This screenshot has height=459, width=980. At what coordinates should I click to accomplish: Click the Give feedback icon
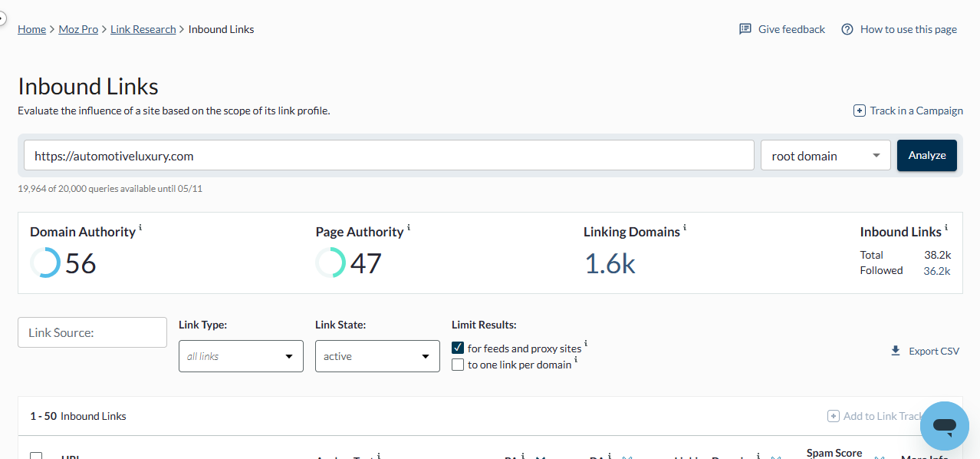point(745,29)
